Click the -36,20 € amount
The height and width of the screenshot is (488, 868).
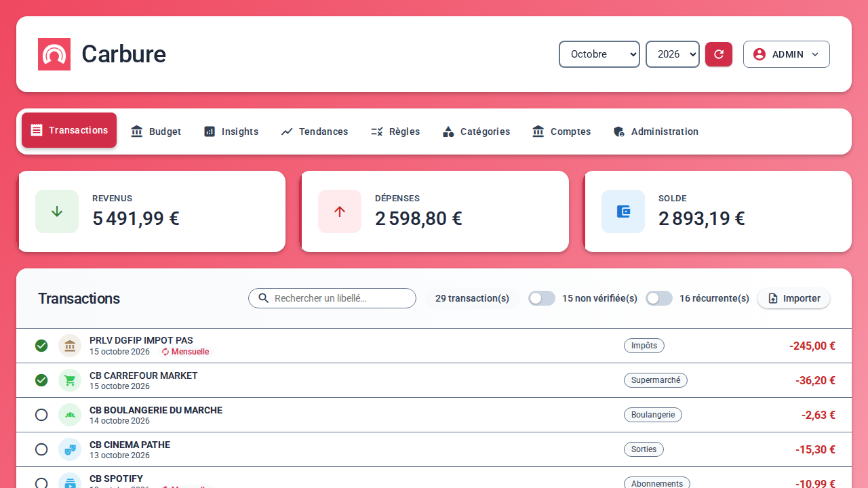[815, 380]
